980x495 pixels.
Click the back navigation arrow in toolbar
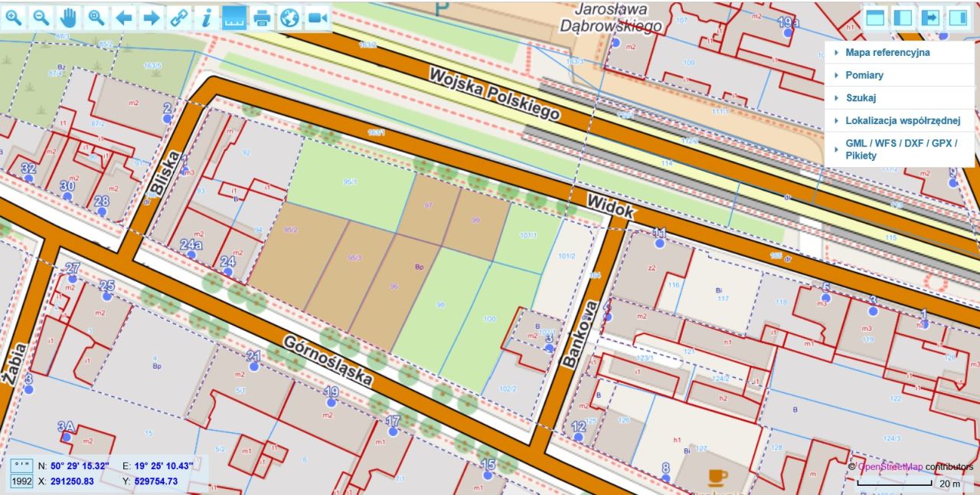(x=123, y=17)
